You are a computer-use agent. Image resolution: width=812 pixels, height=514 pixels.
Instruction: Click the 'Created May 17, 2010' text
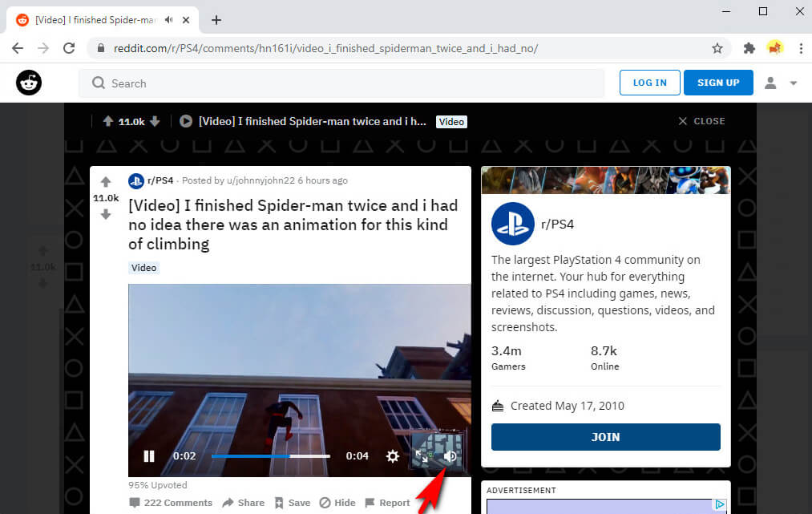567,406
